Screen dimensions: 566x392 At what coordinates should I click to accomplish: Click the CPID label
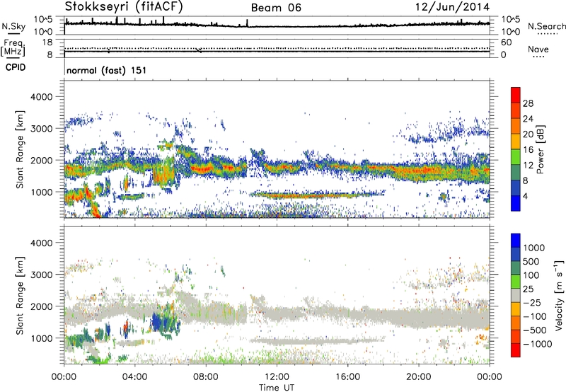16,67
